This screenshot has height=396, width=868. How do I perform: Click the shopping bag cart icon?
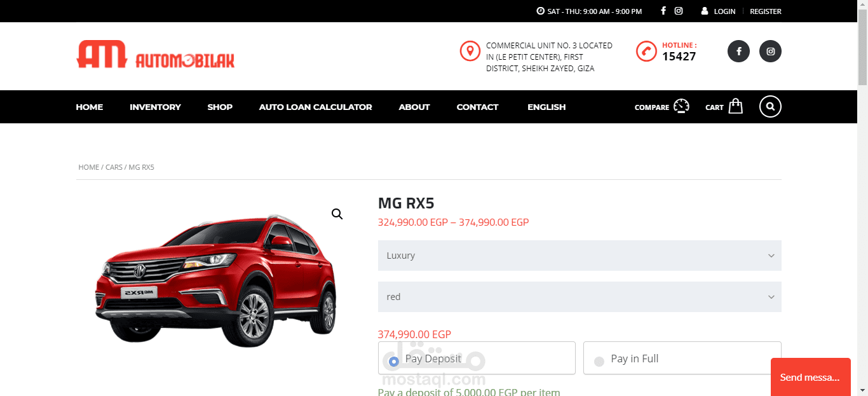(x=735, y=106)
